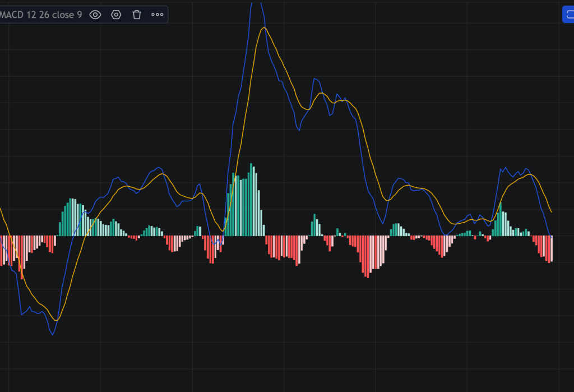This screenshot has height=392, width=574.
Task: Hide the MACD indicator using the eye icon
Action: [x=95, y=15]
